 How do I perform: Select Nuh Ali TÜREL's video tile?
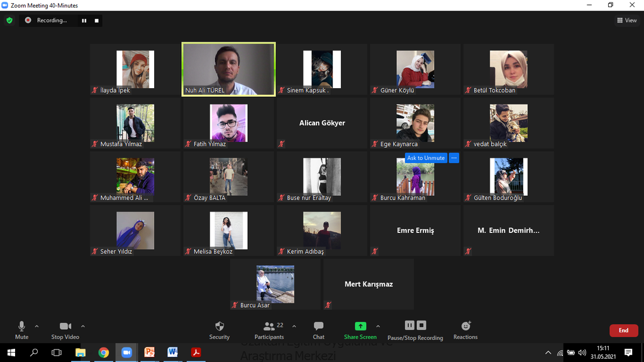(228, 69)
